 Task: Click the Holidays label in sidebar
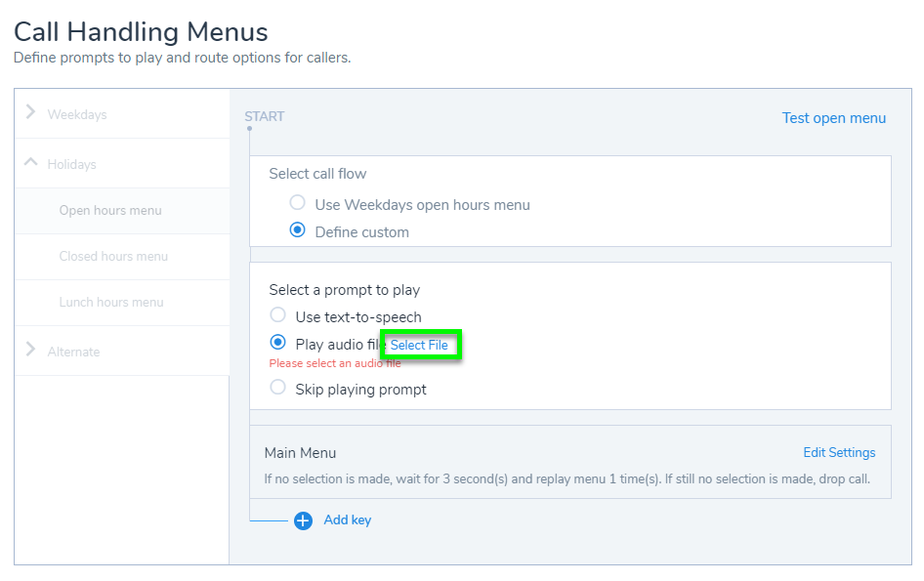click(x=72, y=164)
